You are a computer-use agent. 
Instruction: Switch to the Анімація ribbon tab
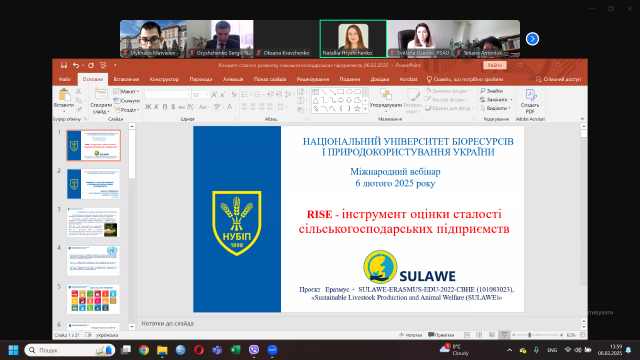[233, 79]
